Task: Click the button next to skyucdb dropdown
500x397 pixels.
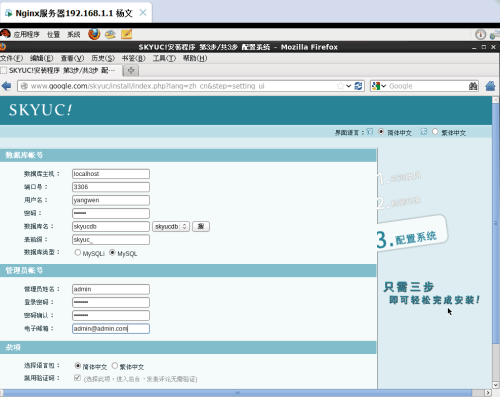Action: [201, 227]
